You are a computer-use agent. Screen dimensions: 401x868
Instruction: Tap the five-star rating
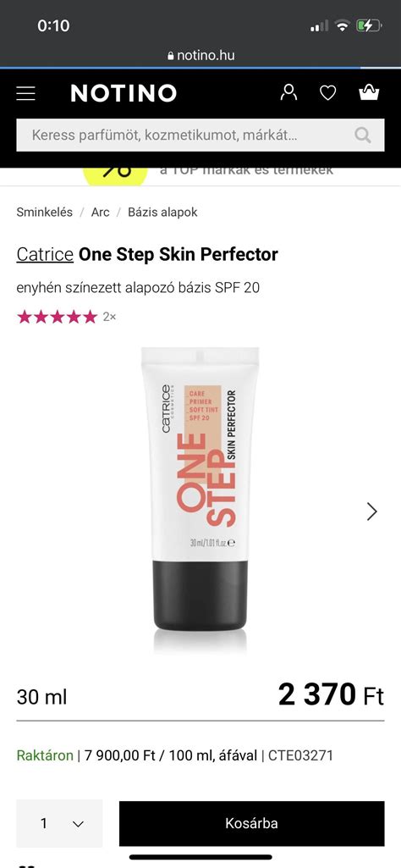click(57, 318)
